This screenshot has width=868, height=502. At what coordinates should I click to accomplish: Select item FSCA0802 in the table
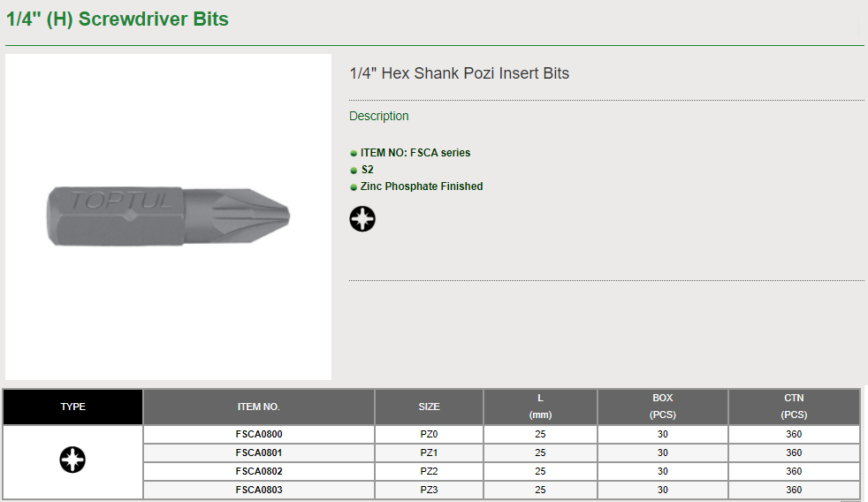tap(259, 471)
